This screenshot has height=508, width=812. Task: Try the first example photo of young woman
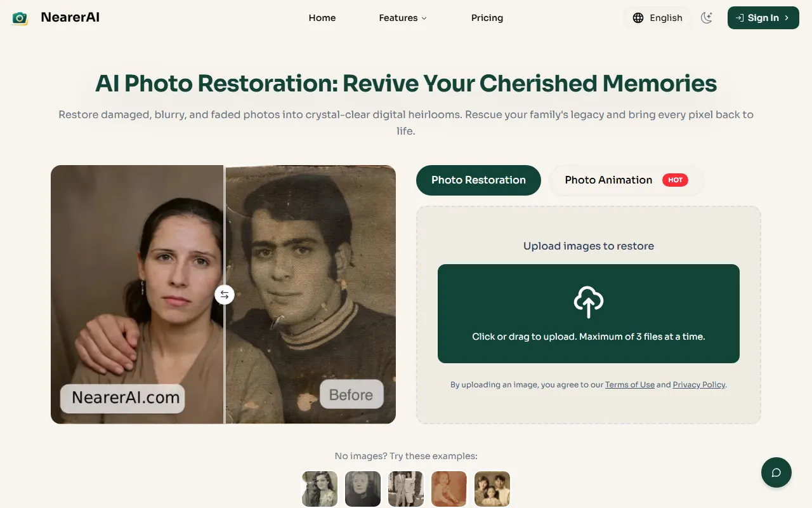click(x=320, y=488)
